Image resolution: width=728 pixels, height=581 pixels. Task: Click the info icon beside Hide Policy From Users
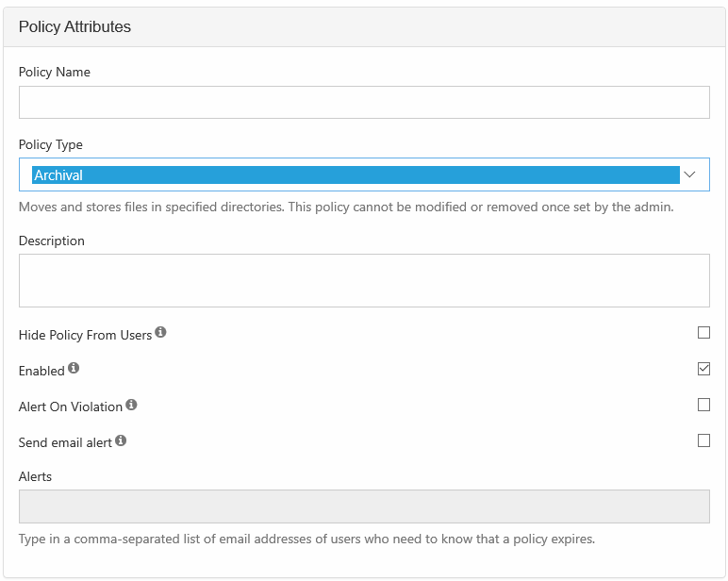pos(160,333)
